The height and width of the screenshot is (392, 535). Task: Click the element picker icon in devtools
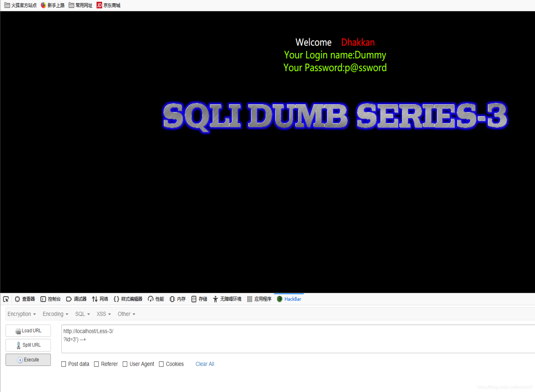6,299
